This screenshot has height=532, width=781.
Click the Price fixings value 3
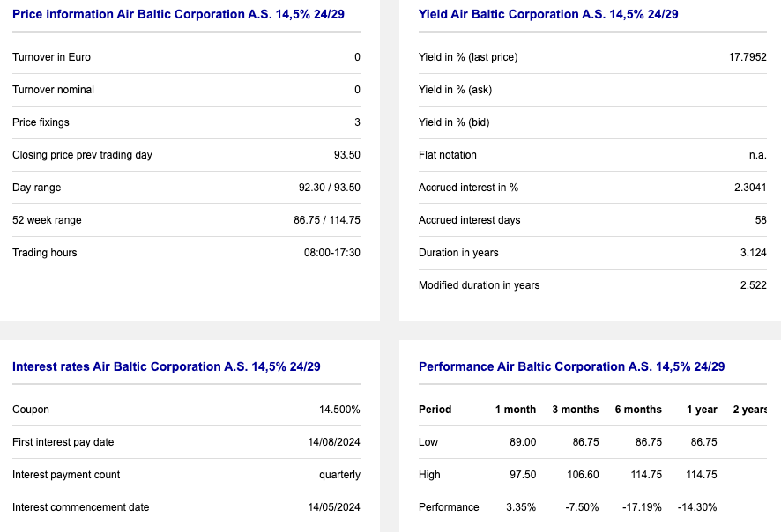click(357, 122)
